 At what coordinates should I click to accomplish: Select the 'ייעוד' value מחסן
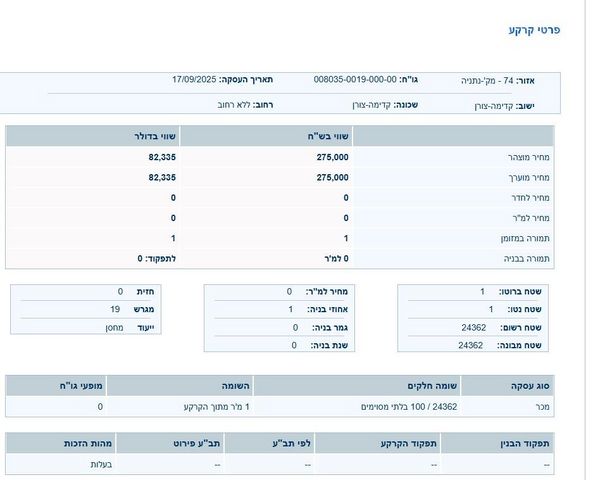coord(114,328)
